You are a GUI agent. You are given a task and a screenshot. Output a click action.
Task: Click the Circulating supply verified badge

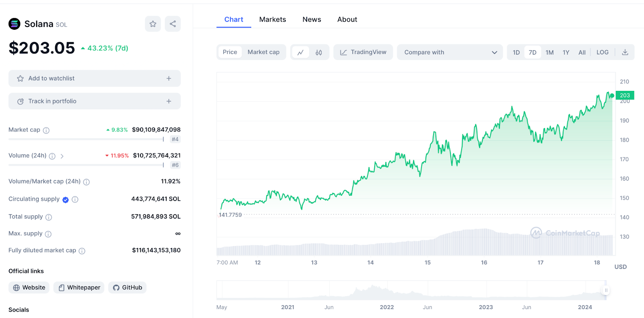click(66, 199)
